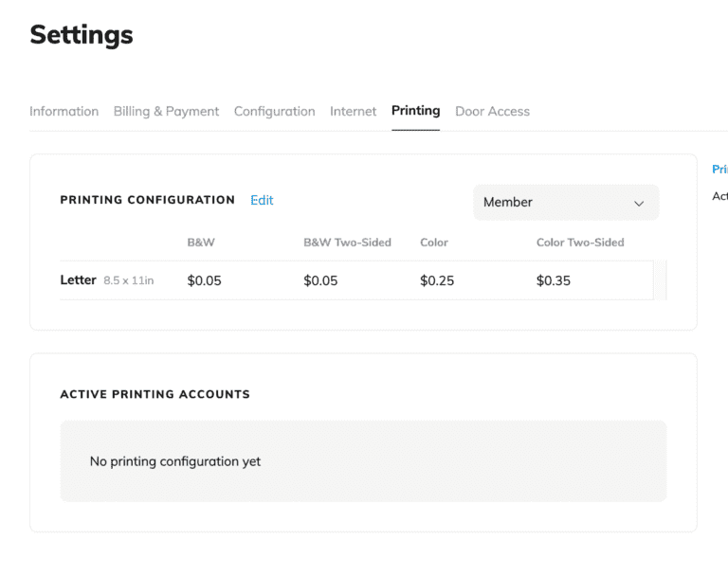Open the Member role selector
Viewport: 728px width, 576px height.
[565, 202]
